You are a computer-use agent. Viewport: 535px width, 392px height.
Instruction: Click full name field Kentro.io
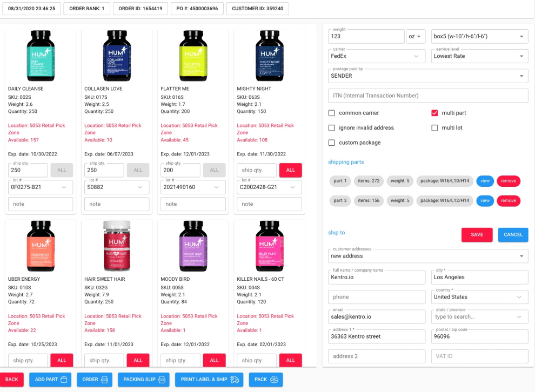[x=377, y=277]
